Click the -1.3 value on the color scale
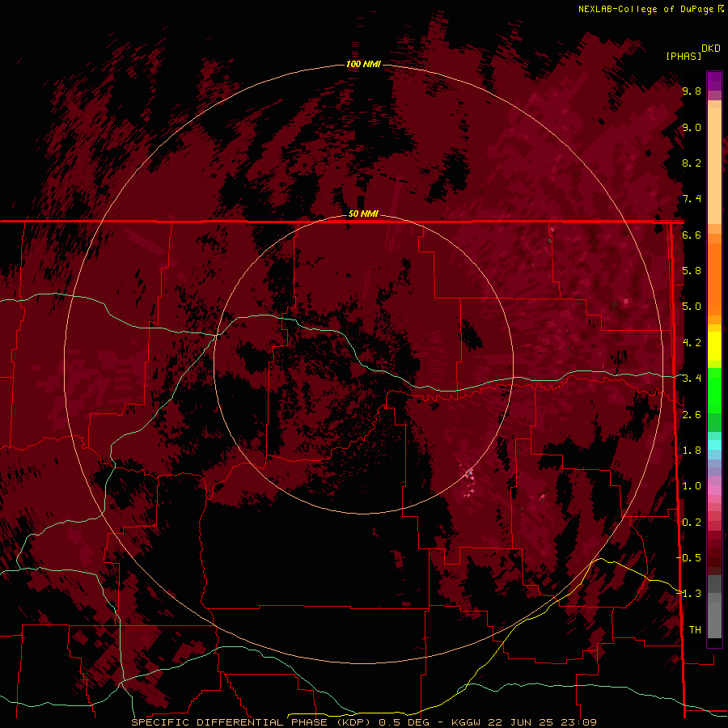Screen dimensions: 728x728 [x=688, y=594]
